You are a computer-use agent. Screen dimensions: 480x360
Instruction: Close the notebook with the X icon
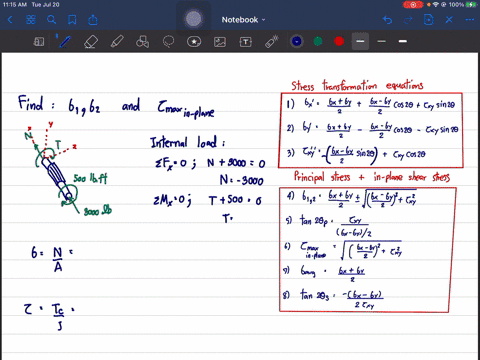pos(449,20)
